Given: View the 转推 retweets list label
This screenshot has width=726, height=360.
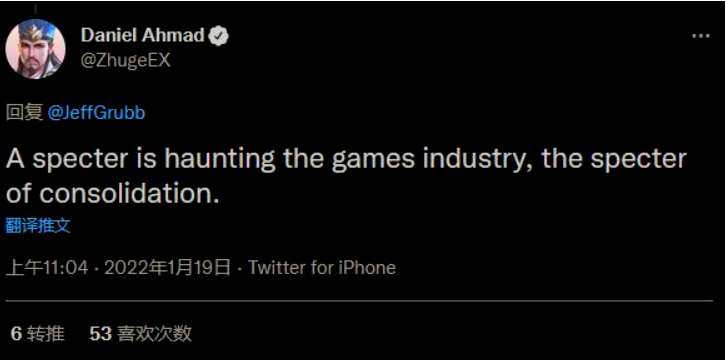Looking at the screenshot, I should (45, 333).
